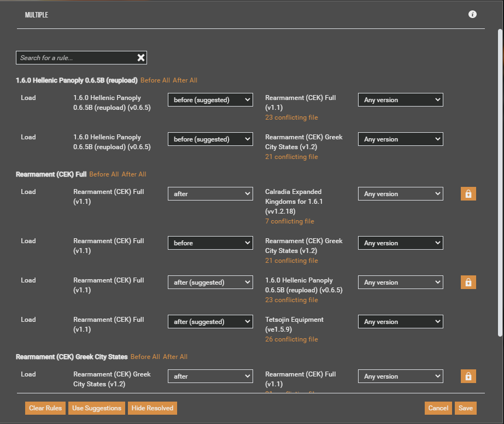
Task: Expand version dropdown for Tetsojin Equipment rule
Action: point(400,322)
